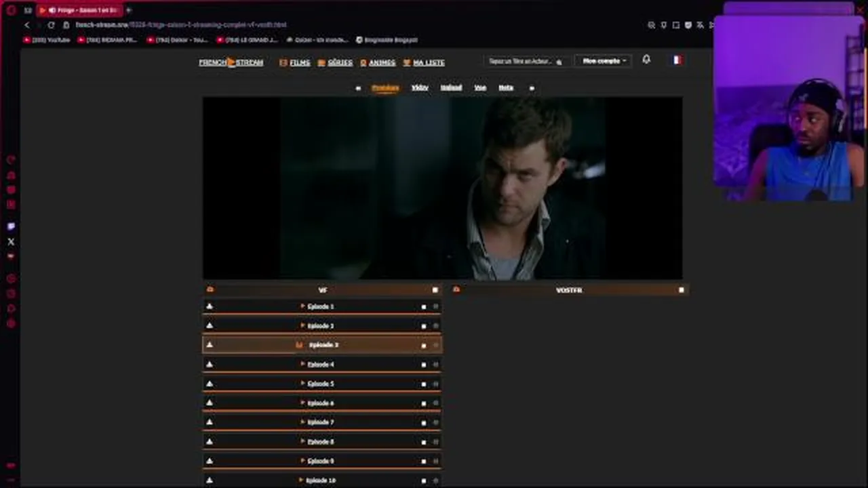Play Episode 4
The height and width of the screenshot is (488, 868).
pyautogui.click(x=322, y=365)
